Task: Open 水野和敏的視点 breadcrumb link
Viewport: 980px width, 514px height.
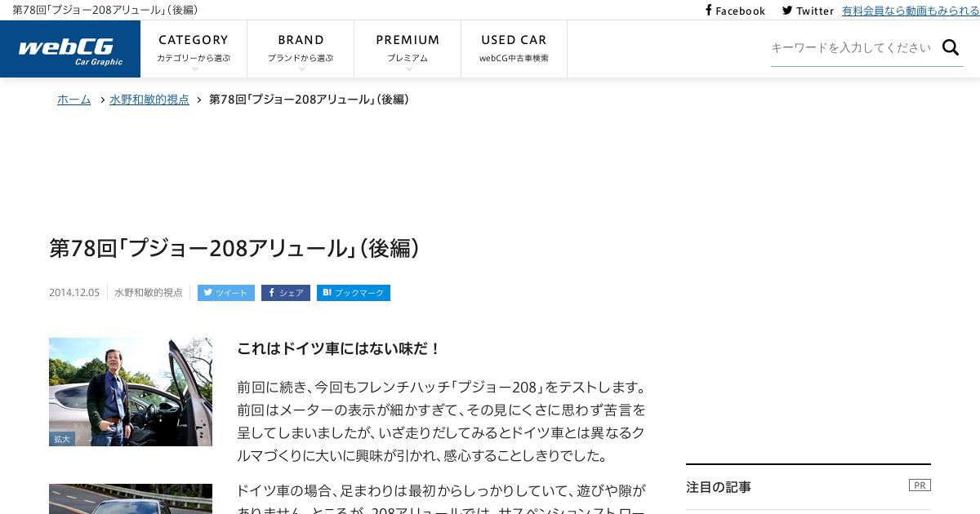Action: pos(149,100)
